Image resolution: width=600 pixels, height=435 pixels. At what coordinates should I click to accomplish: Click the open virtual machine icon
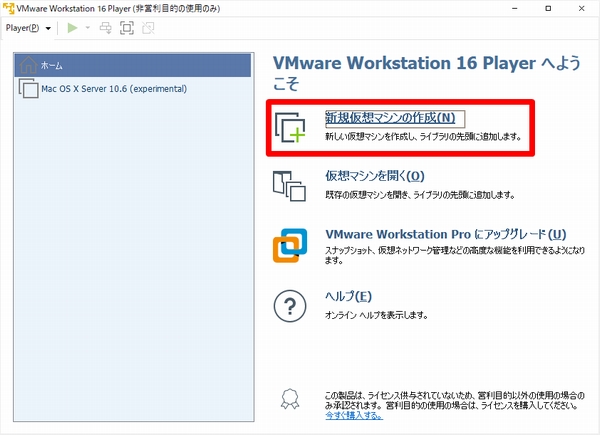pos(289,186)
